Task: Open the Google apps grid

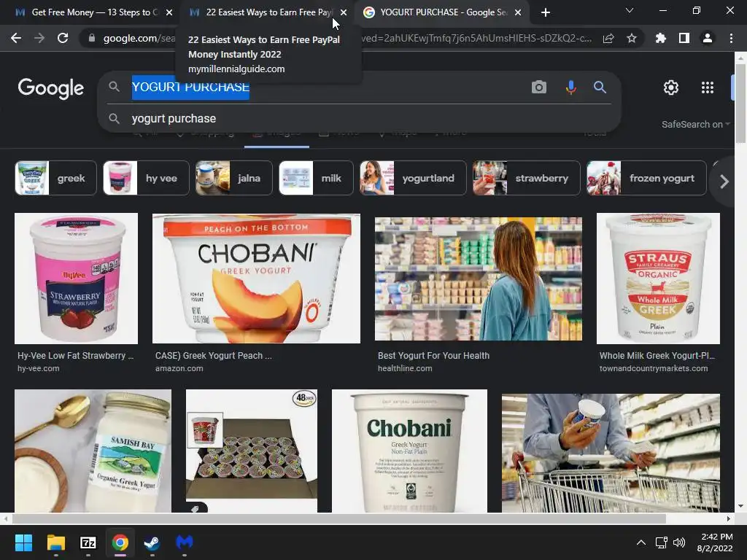Action: pyautogui.click(x=708, y=87)
